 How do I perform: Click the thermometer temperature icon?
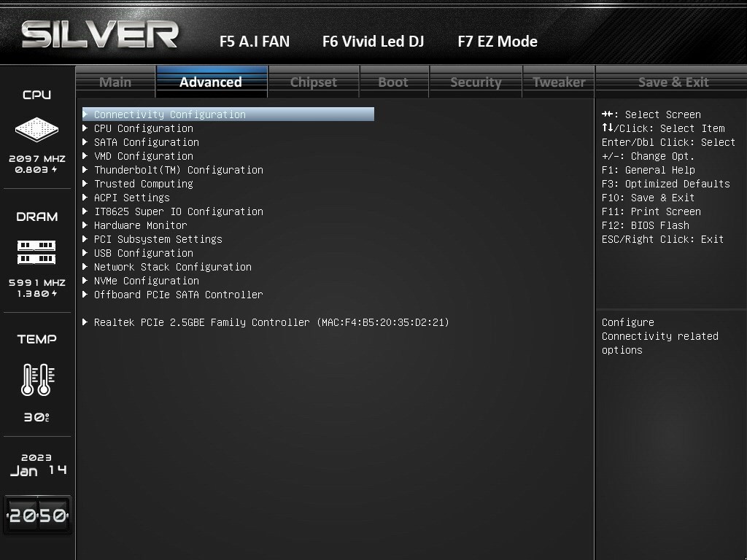point(38,379)
